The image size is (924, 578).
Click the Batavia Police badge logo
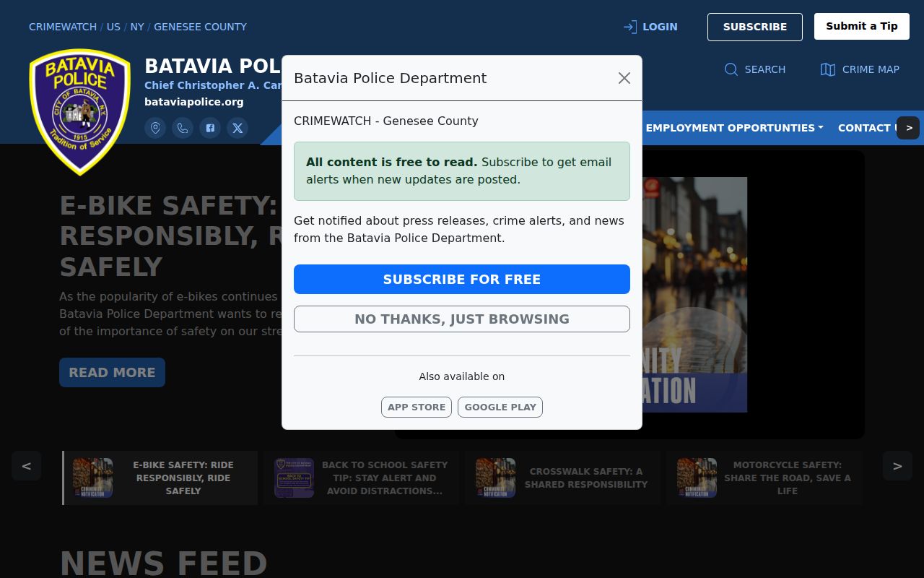click(80, 111)
